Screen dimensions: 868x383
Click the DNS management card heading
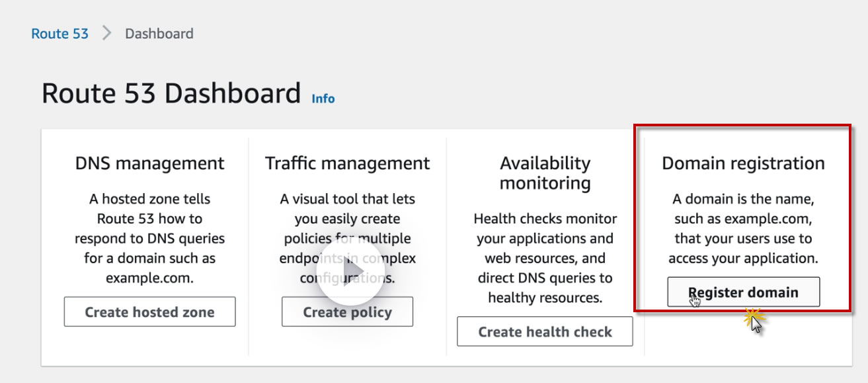[x=149, y=163]
